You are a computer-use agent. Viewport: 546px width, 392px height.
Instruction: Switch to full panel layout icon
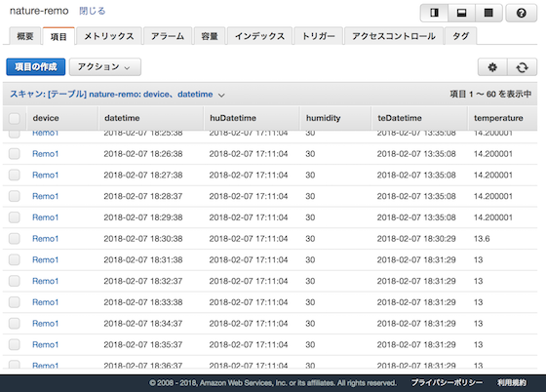[488, 13]
